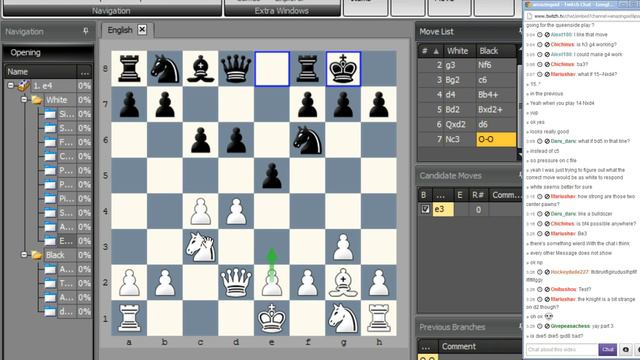Collapse the White folder in the tree
Image resolution: width=640 pixels, height=360 pixels.
point(24,100)
